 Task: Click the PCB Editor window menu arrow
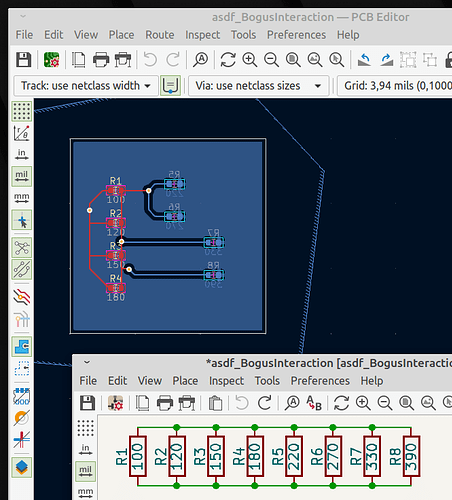pyautogui.click(x=23, y=16)
